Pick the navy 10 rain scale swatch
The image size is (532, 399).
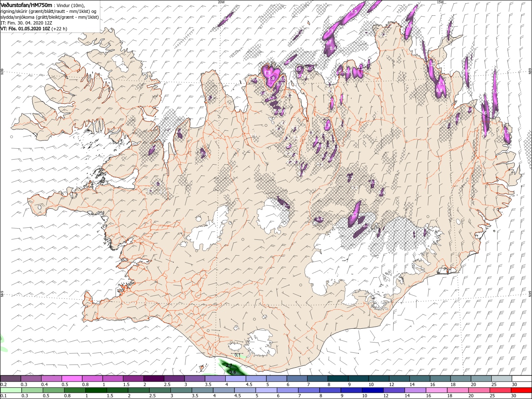372,390
